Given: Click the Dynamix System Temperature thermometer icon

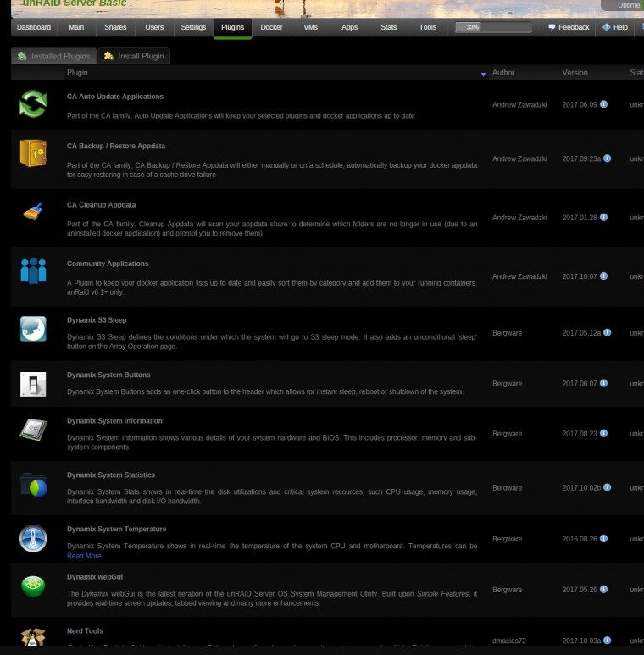Looking at the screenshot, I should (33, 538).
